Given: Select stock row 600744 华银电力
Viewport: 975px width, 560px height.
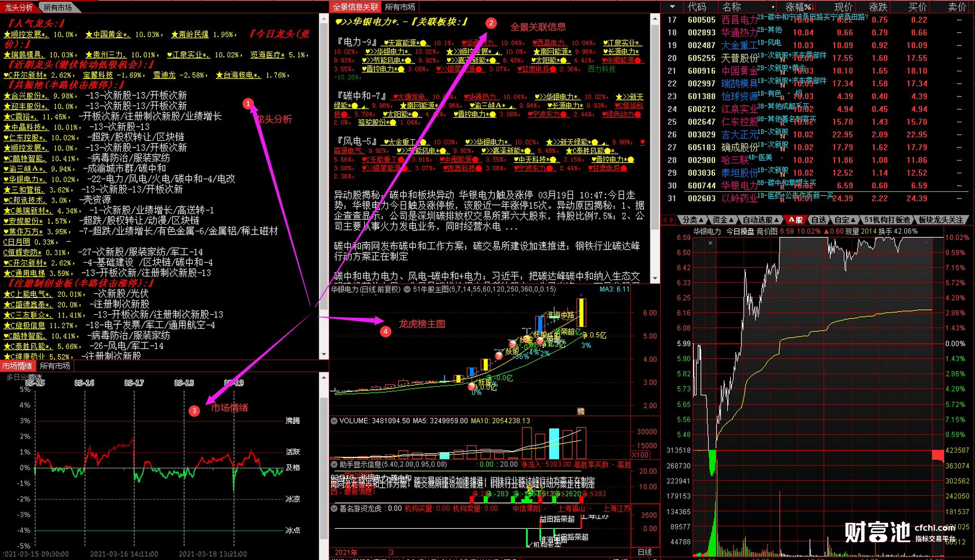Looking at the screenshot, I should tap(817, 186).
